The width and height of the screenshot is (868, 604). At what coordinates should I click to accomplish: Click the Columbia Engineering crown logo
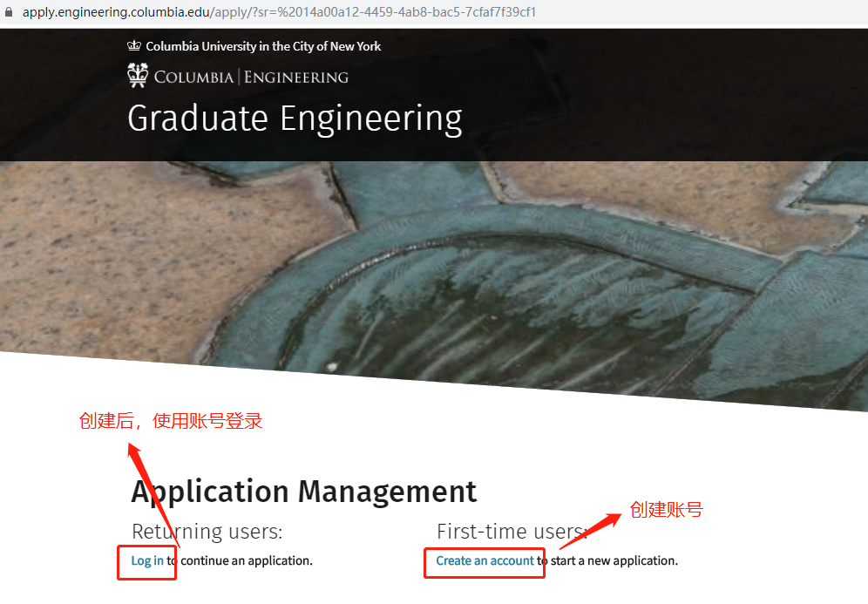(138, 75)
